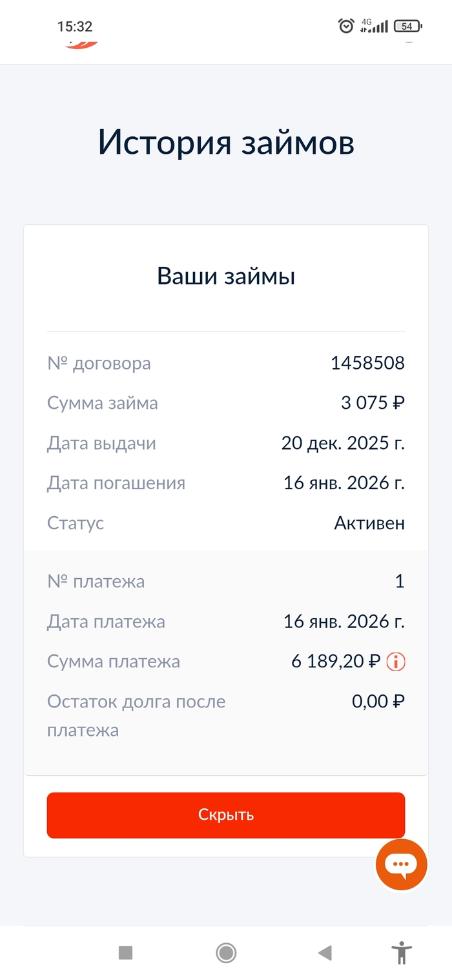Open the orange support chat bubble
Screen dimensions: 452x980
point(401,864)
